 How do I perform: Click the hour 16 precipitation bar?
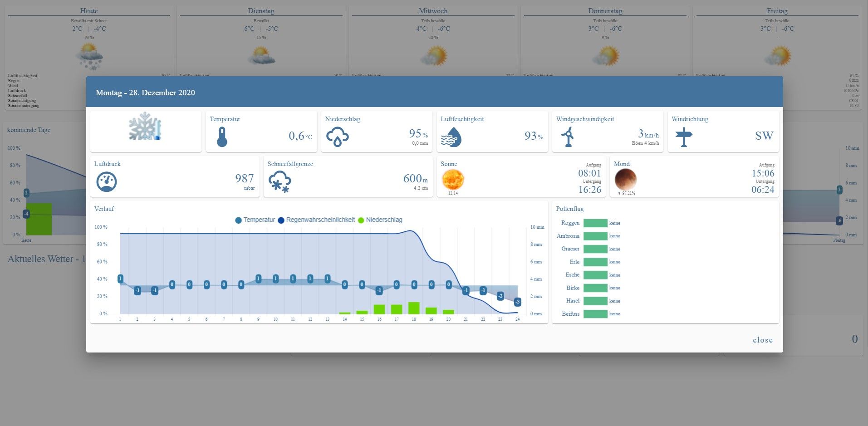tap(379, 309)
